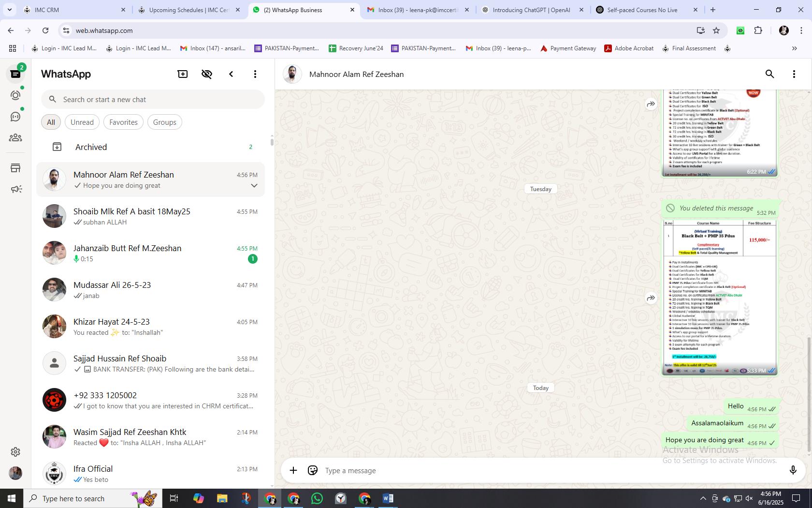The height and width of the screenshot is (508, 812).
Task: Bookmark this page with star icon
Action: (716, 30)
